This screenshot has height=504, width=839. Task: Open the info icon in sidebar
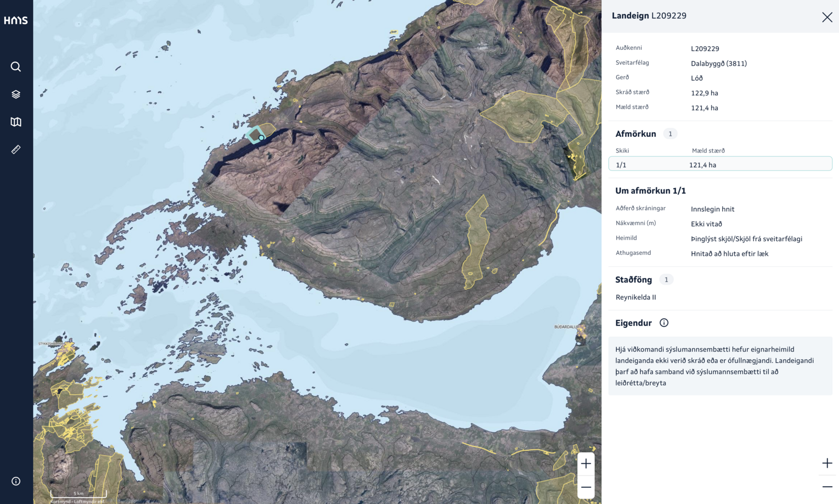[x=16, y=481]
